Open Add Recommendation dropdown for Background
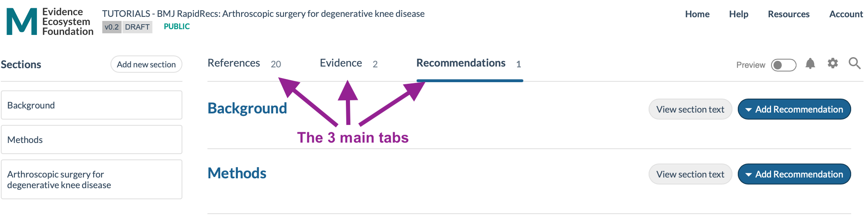Viewport: 868px width, 219px height. coord(794,109)
